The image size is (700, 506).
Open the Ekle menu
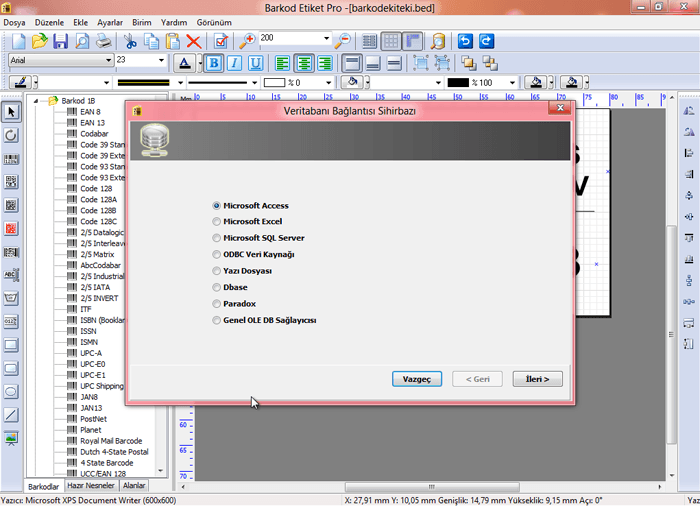click(80, 22)
